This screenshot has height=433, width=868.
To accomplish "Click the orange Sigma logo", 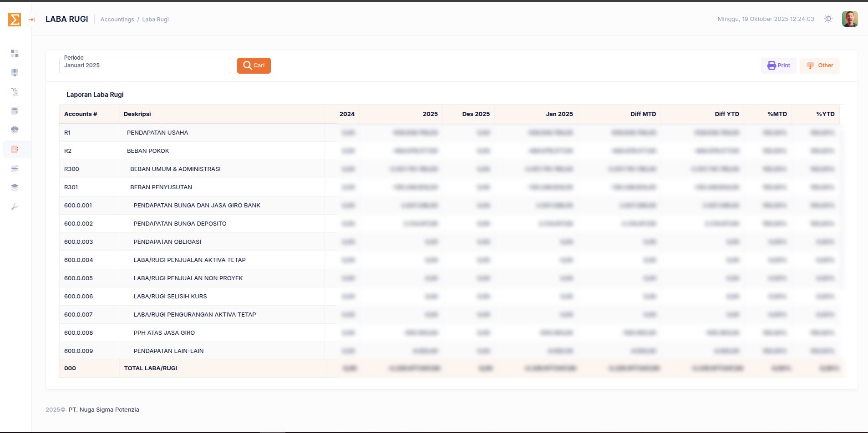I will pyautogui.click(x=15, y=20).
